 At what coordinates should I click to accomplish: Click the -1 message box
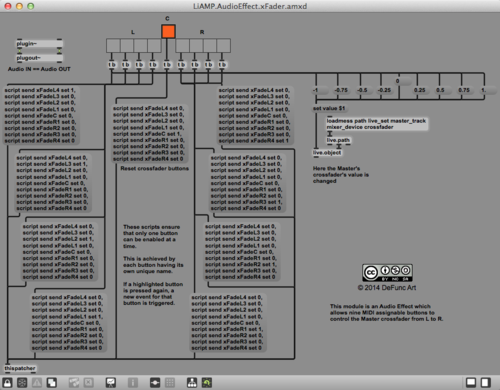[320, 90]
